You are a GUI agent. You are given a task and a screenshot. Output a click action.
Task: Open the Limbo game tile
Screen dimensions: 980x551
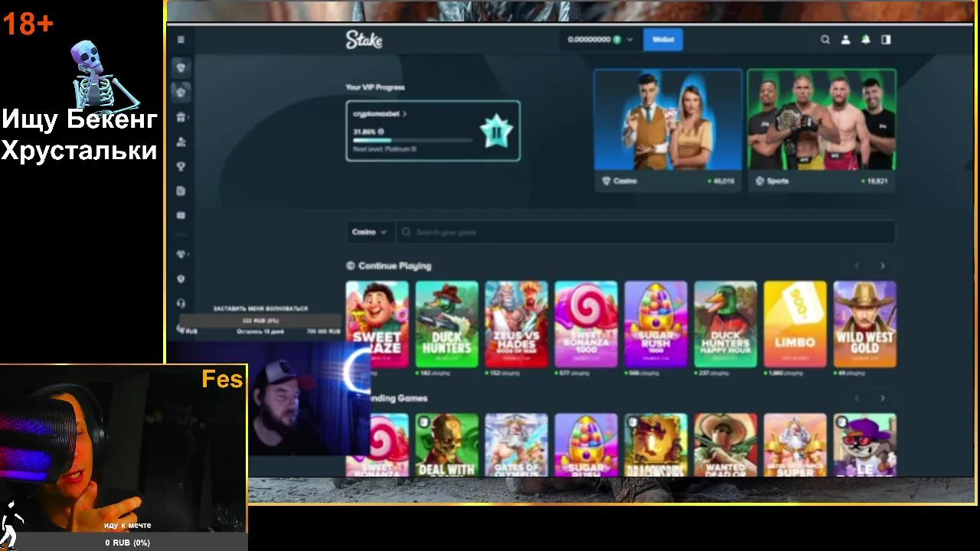tap(795, 324)
